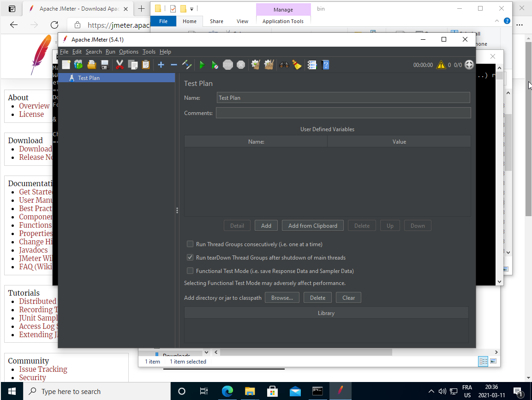Open JMeter Edit menu
This screenshot has width=532, height=400.
coord(77,52)
